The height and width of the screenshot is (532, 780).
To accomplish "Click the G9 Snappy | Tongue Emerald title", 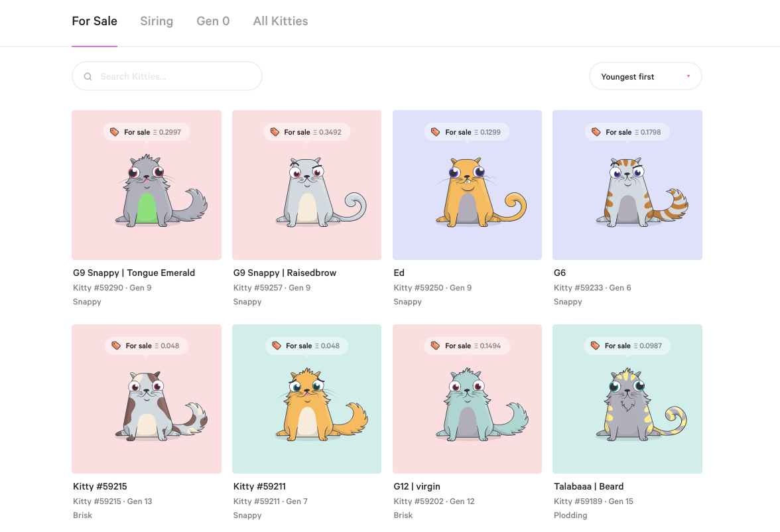I will point(134,273).
